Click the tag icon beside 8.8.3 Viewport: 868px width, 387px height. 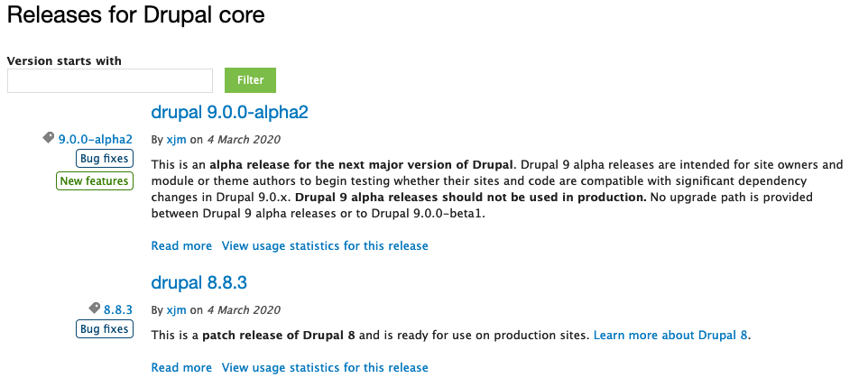click(x=94, y=309)
